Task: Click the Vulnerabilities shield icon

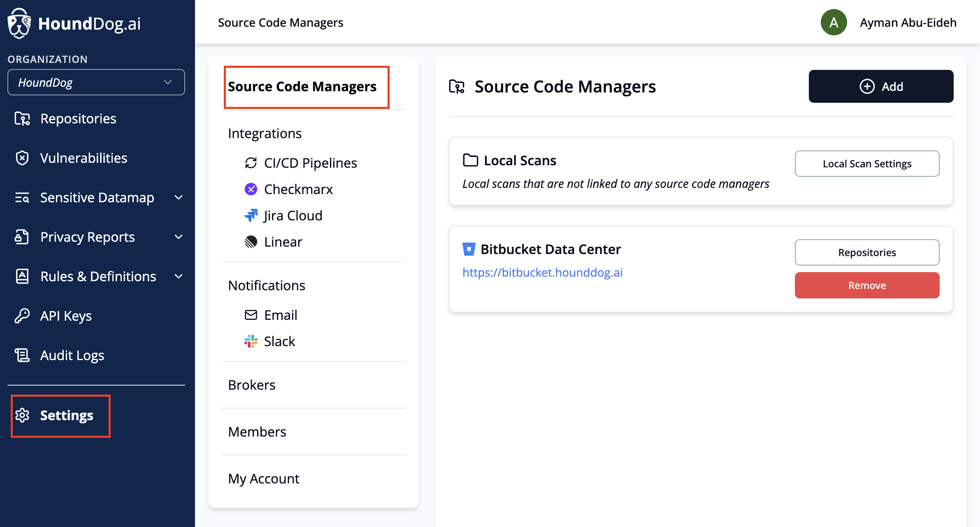Action: coord(22,158)
